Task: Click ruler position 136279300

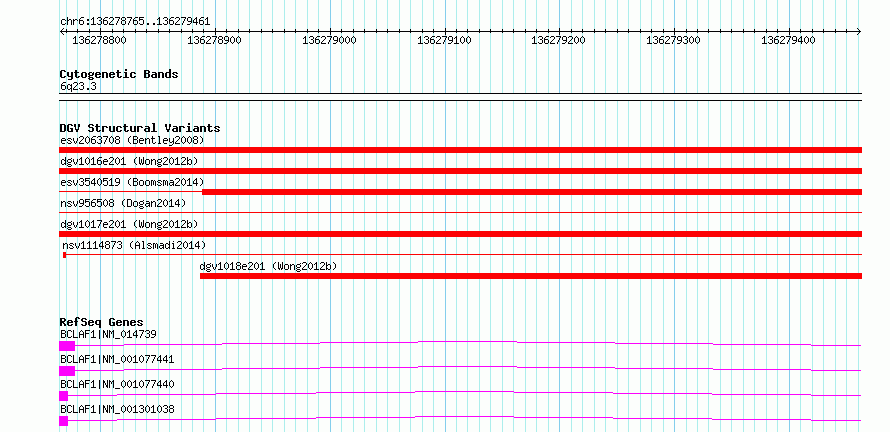Action: click(x=674, y=40)
